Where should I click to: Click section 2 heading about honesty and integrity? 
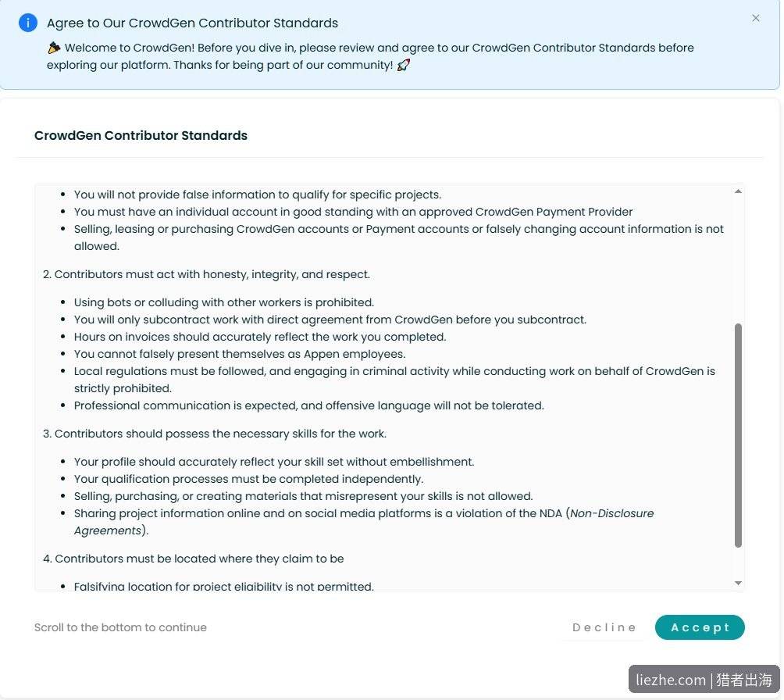click(206, 274)
